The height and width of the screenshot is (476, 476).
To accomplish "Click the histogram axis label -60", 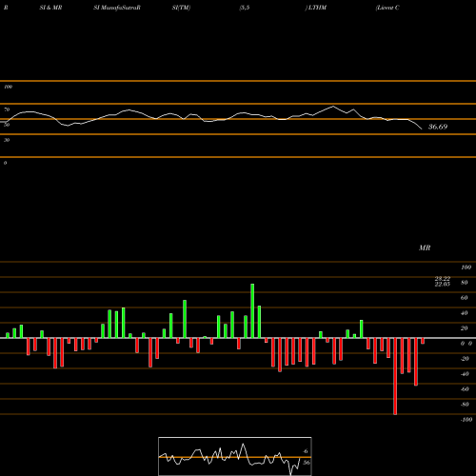I will point(465,389).
